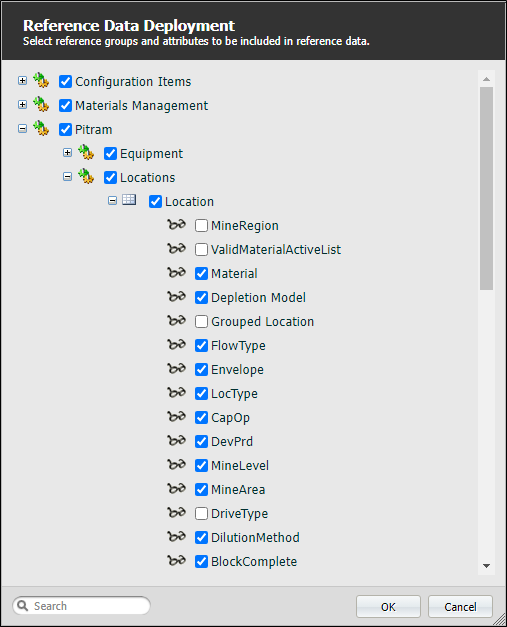Click the magnifier icon in search box
Image resolution: width=507 pixels, height=627 pixels.
tap(23, 606)
